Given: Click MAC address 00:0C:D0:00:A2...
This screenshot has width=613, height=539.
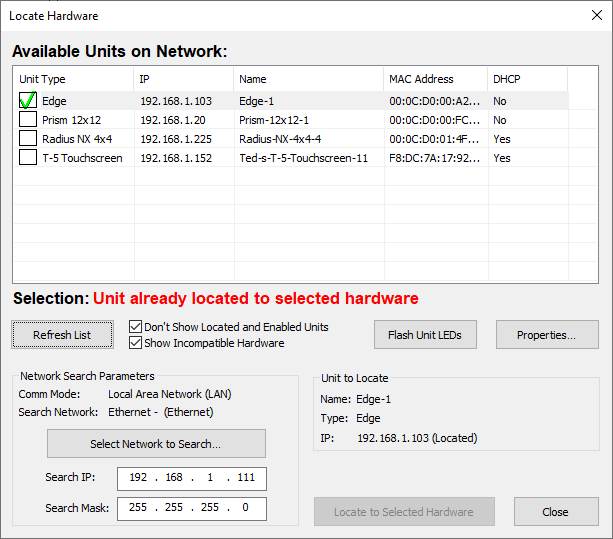Looking at the screenshot, I should click(x=434, y=101).
